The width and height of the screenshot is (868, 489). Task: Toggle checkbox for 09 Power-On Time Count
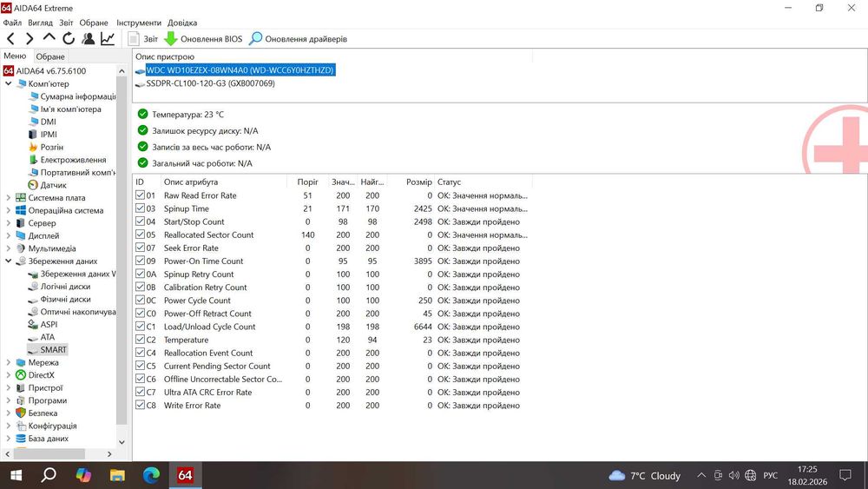point(140,261)
